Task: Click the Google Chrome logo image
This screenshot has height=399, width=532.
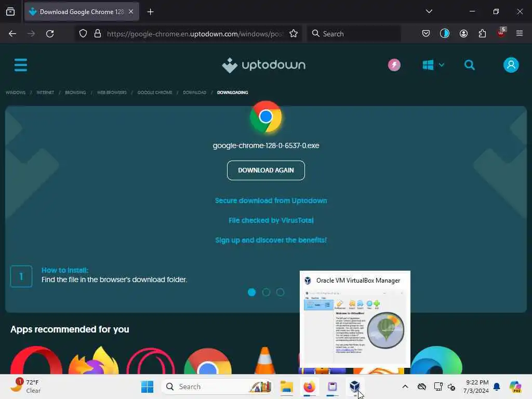Action: (265, 116)
